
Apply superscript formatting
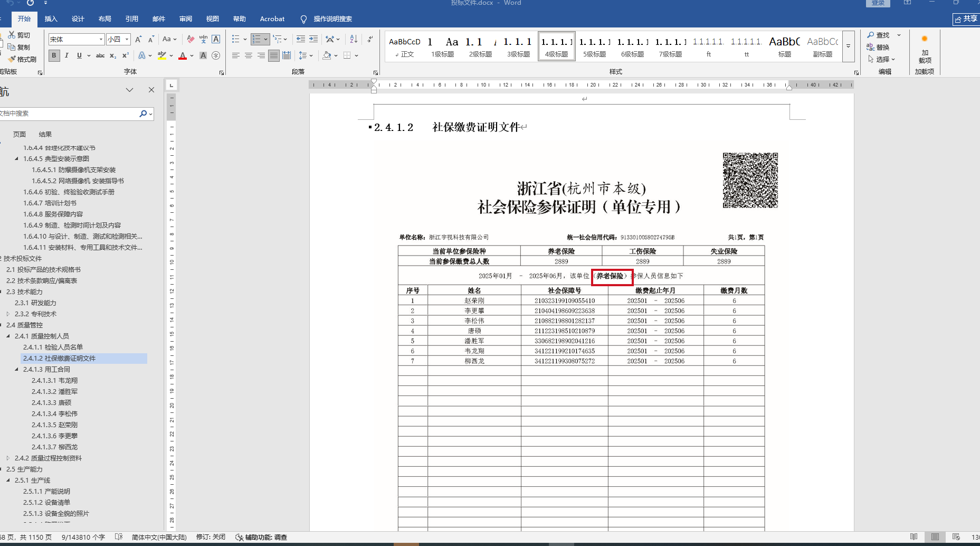[x=126, y=55]
